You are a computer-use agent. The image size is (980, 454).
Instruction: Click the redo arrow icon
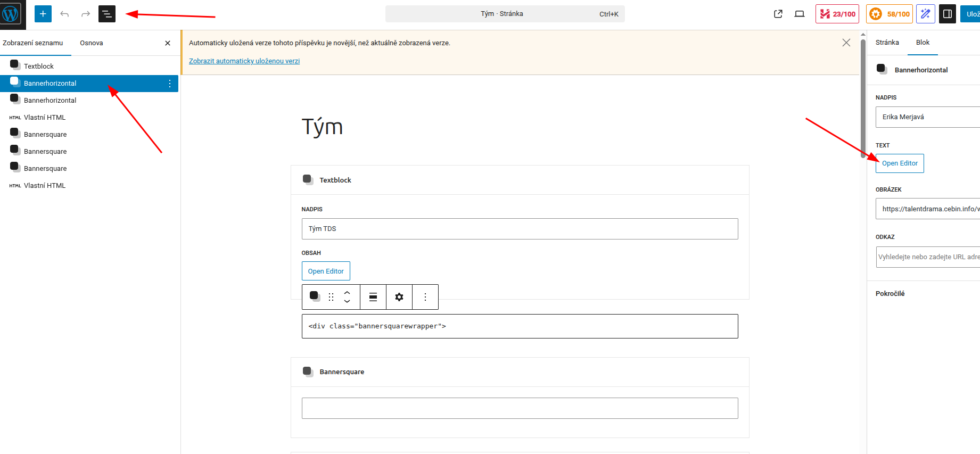click(x=86, y=14)
